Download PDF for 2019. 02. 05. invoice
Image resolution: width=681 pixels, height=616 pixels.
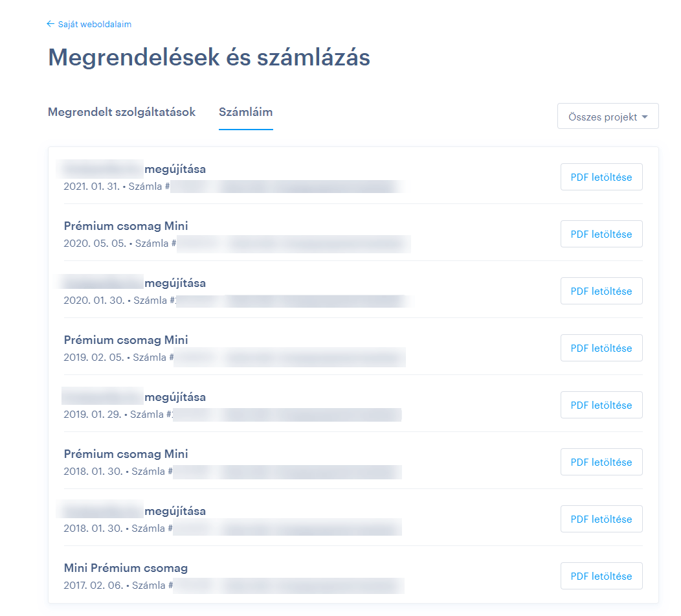pos(601,348)
